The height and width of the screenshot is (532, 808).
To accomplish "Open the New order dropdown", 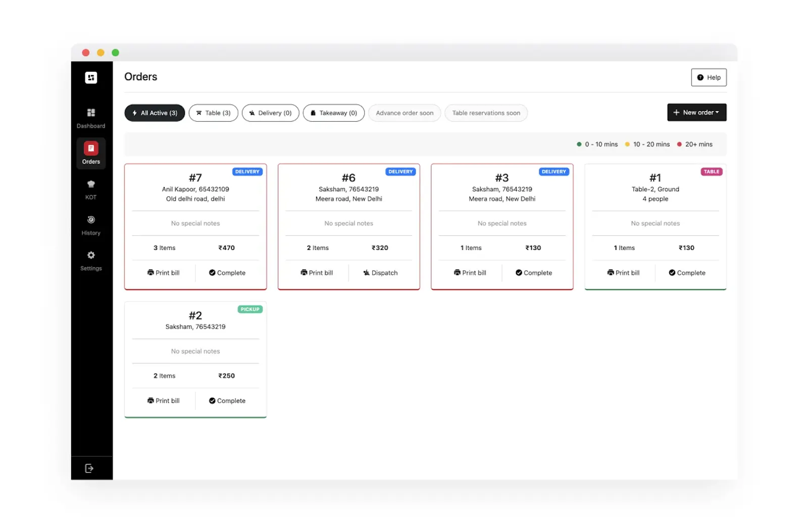I will point(696,113).
